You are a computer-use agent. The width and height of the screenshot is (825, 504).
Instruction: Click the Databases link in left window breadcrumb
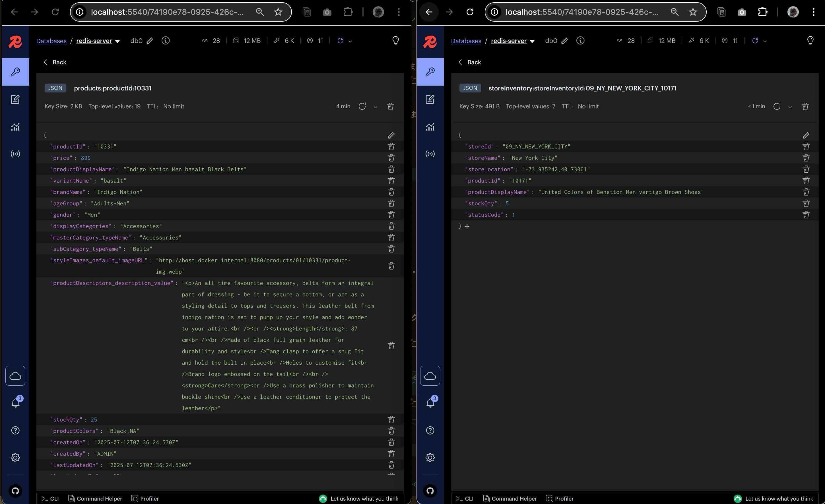tap(51, 41)
